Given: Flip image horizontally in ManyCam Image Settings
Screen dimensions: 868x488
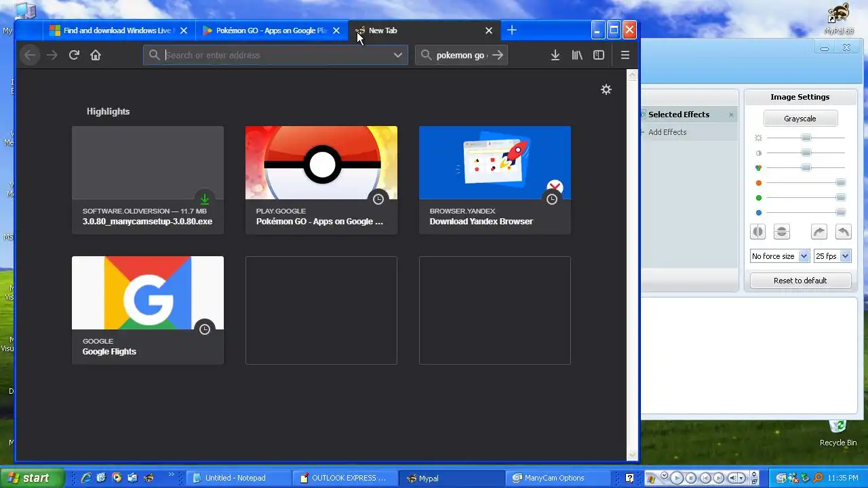Looking at the screenshot, I should point(757,232).
